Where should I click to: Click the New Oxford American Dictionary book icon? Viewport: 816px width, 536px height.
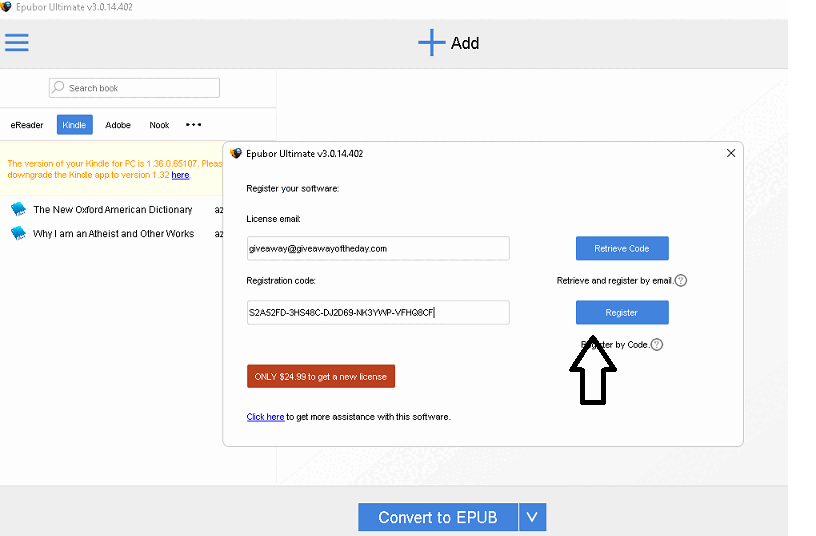coord(18,210)
